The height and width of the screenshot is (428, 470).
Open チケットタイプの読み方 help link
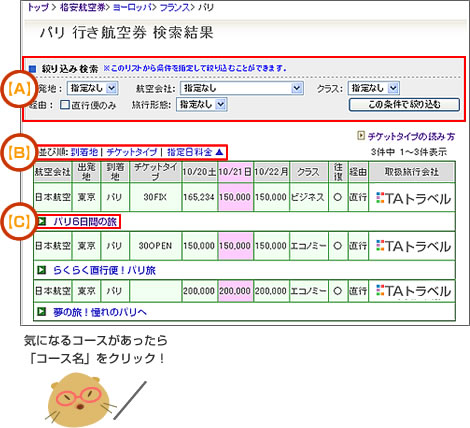click(x=411, y=136)
